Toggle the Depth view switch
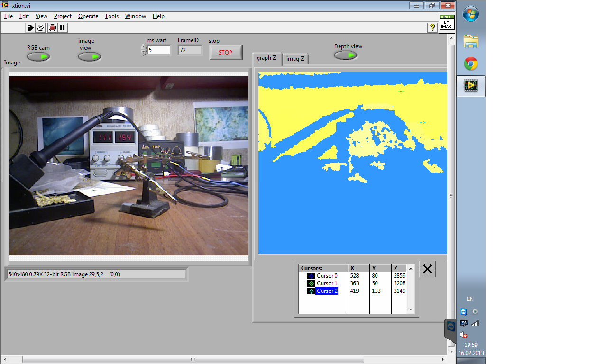This screenshot has width=607, height=364. [x=346, y=55]
